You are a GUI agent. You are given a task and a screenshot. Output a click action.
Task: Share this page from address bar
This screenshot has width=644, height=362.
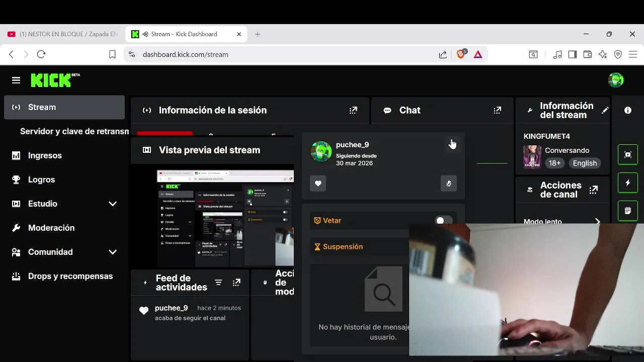[443, 54]
